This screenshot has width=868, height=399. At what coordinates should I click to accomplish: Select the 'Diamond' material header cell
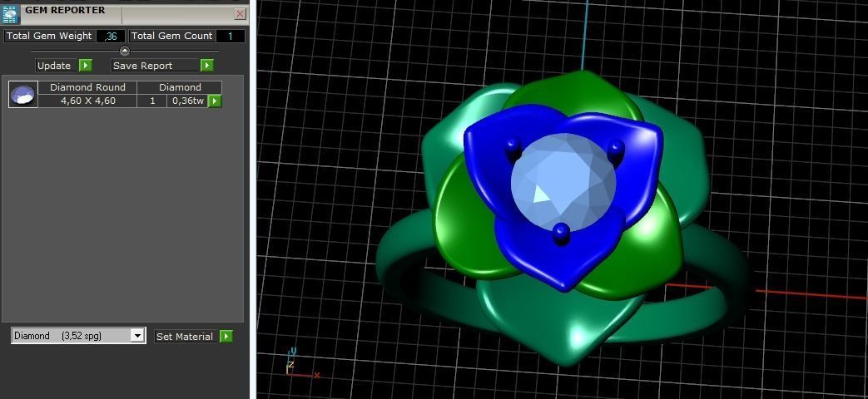click(x=180, y=87)
